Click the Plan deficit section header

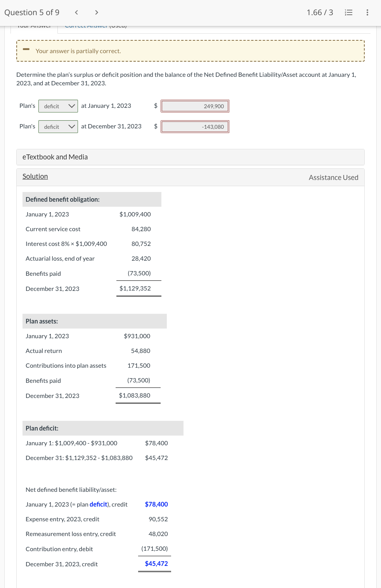pos(42,428)
